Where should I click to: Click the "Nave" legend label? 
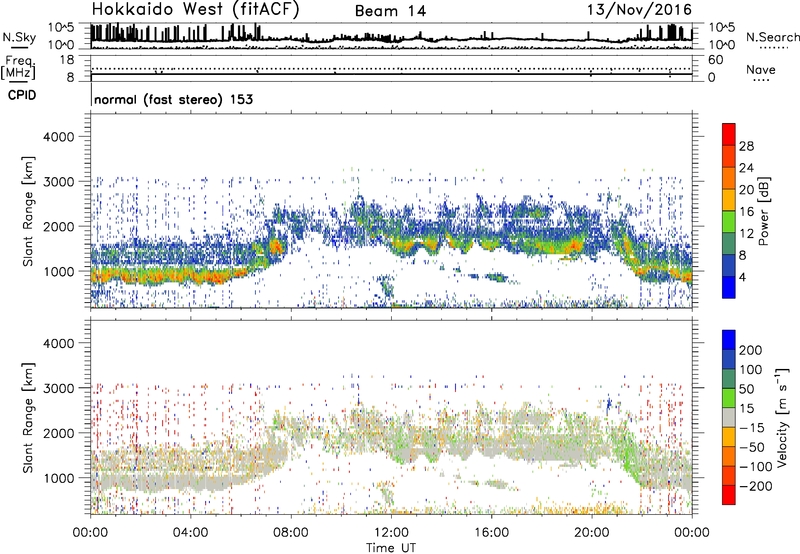761,70
